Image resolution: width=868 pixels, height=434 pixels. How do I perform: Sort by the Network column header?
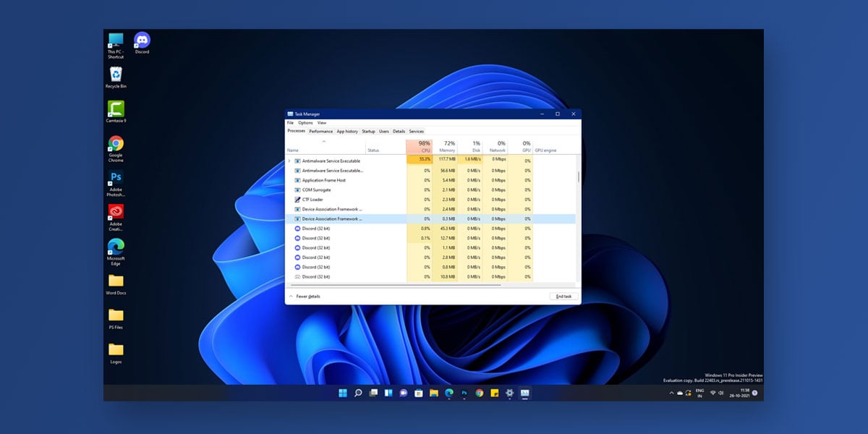(x=495, y=146)
